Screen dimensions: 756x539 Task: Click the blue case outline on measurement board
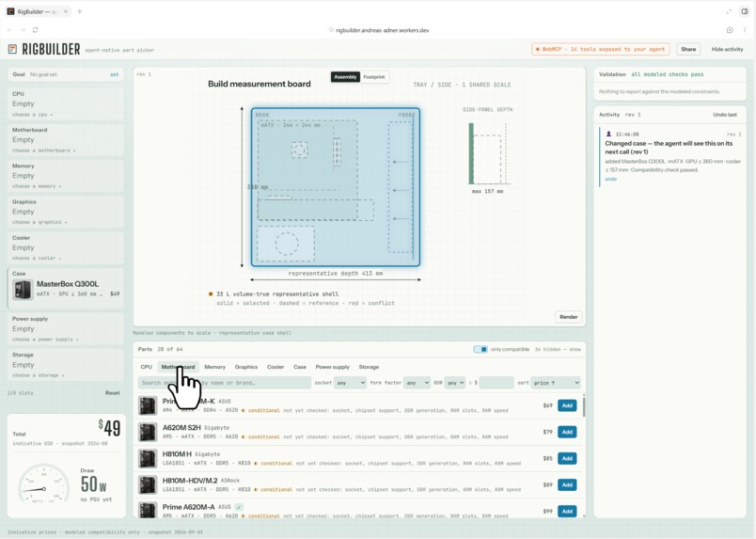coord(335,187)
